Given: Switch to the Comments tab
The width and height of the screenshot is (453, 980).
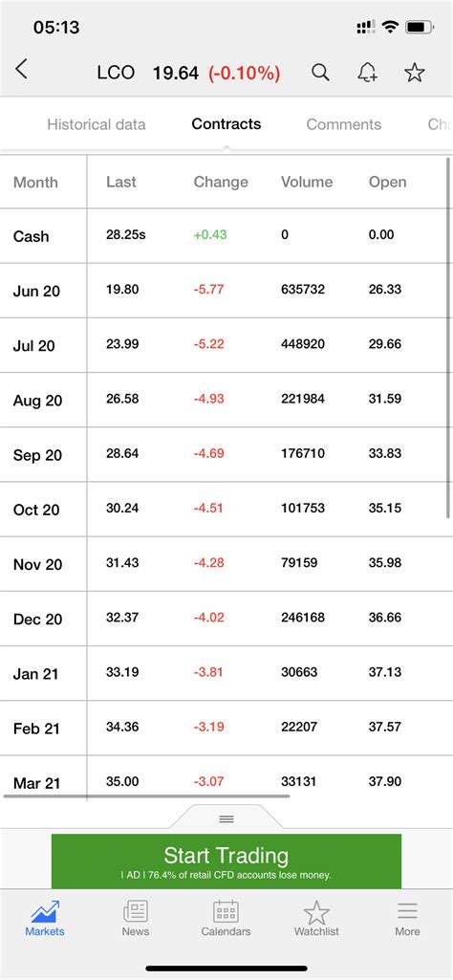Looking at the screenshot, I should click(x=344, y=124).
